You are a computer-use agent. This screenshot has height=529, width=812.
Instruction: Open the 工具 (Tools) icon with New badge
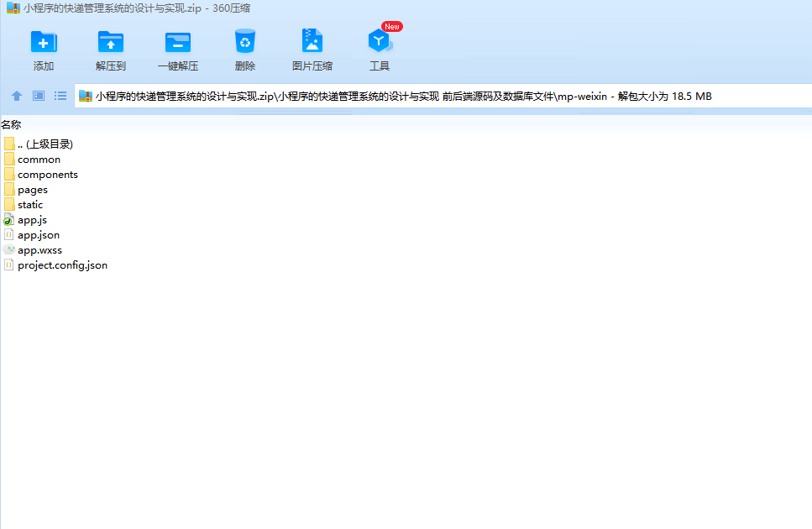coord(380,41)
